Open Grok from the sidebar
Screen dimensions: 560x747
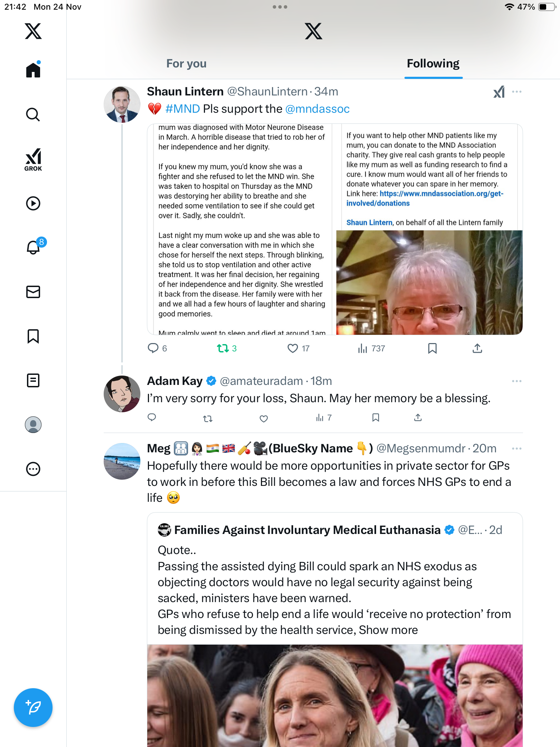point(33,159)
